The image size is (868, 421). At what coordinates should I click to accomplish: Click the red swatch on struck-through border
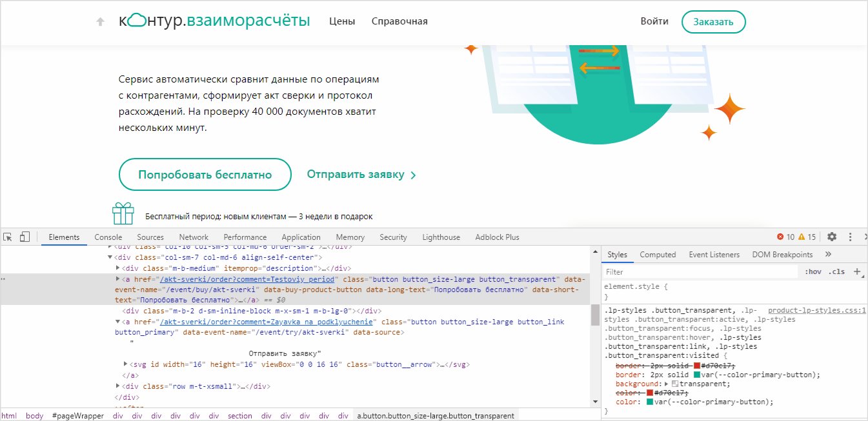click(697, 366)
